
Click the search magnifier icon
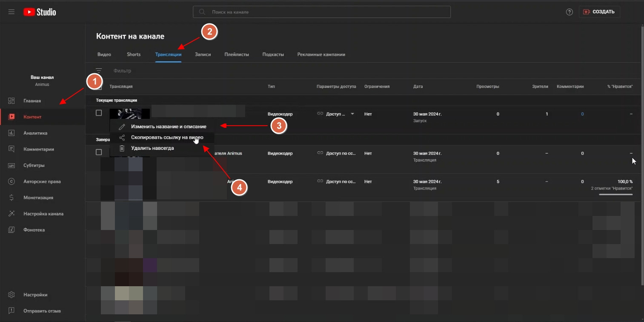coord(202,12)
